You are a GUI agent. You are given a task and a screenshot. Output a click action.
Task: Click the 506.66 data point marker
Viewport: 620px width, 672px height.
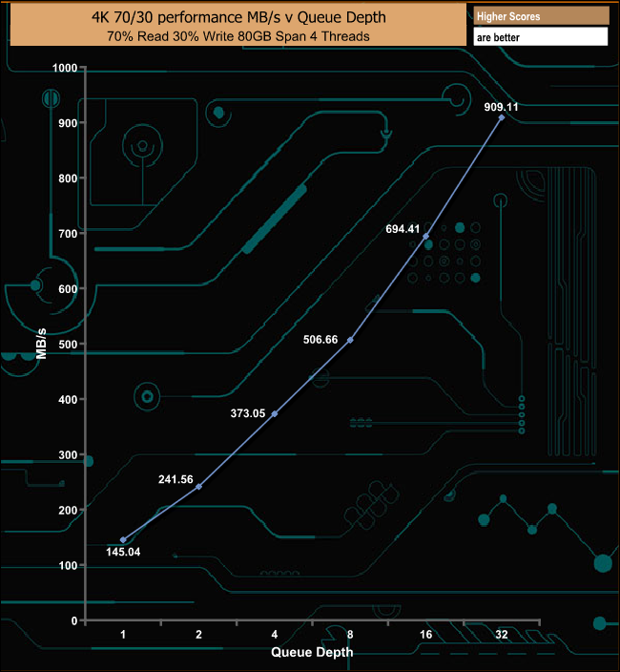point(350,340)
